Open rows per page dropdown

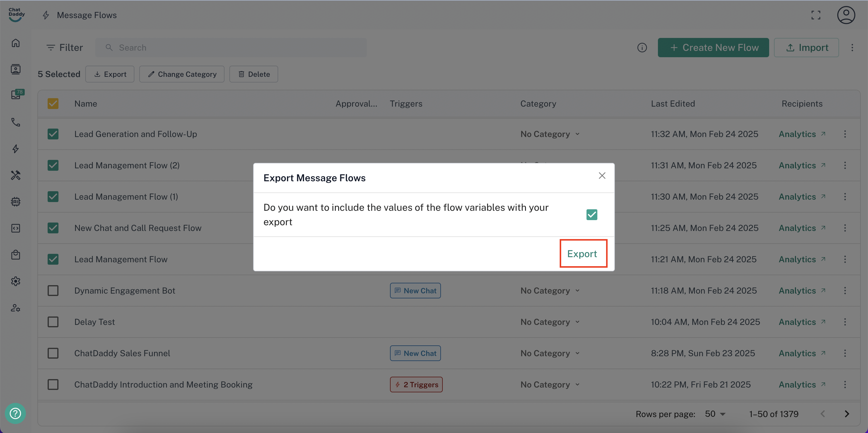[x=715, y=414]
